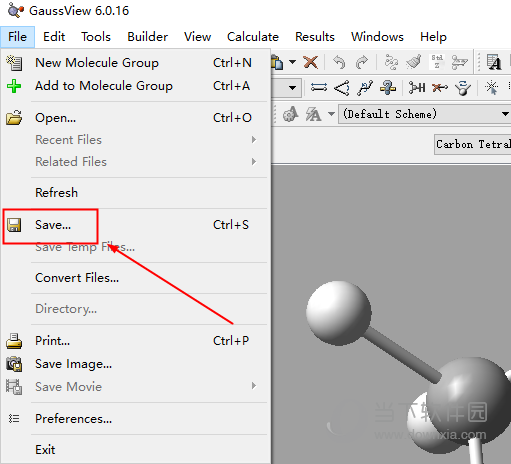Choose Save Image... entry

[136, 364]
